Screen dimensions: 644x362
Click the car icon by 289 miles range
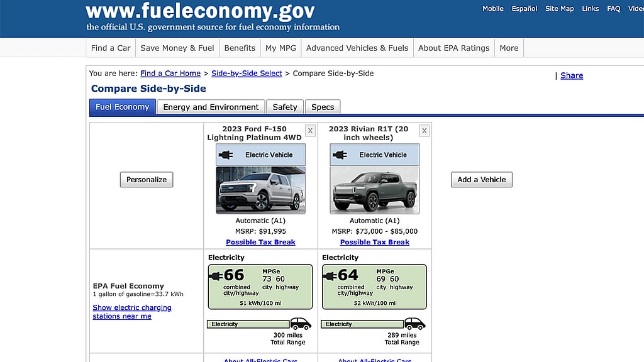tap(415, 324)
